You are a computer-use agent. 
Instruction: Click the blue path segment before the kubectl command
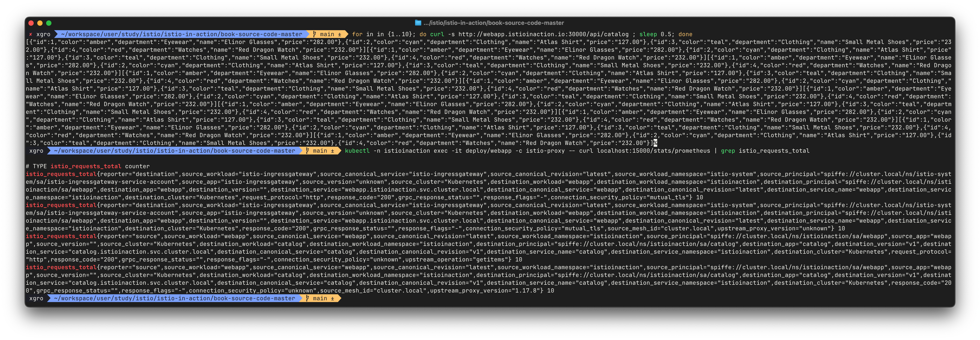coord(175,151)
